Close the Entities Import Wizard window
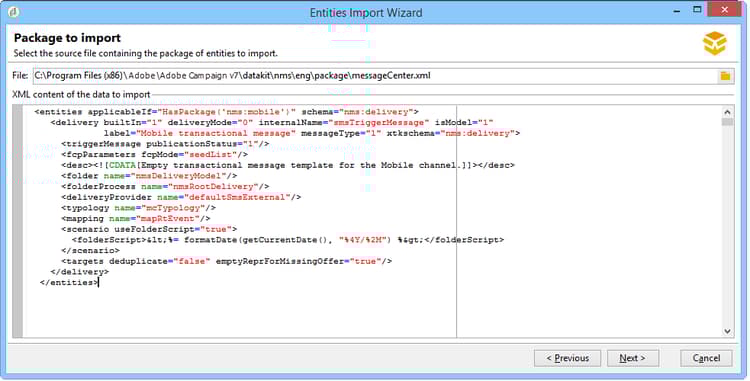Image resolution: width=750 pixels, height=381 pixels. point(725,10)
